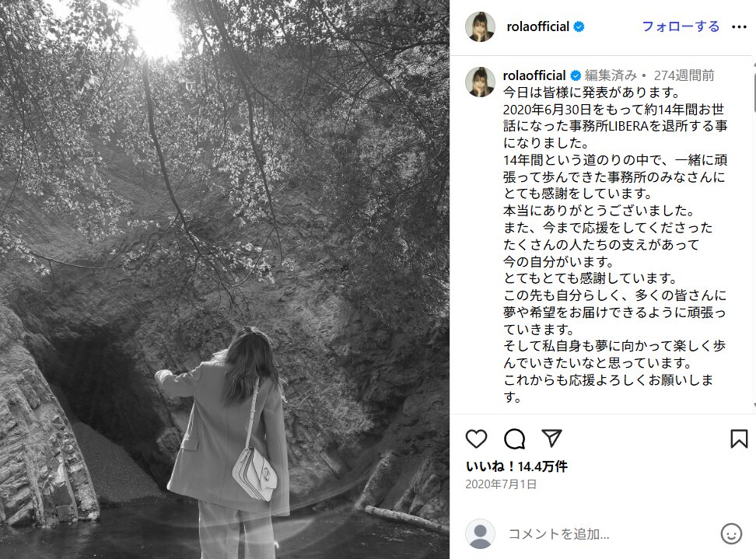Screen dimensions: 756x559
Task: Click the フォローする follow button
Action: (681, 26)
